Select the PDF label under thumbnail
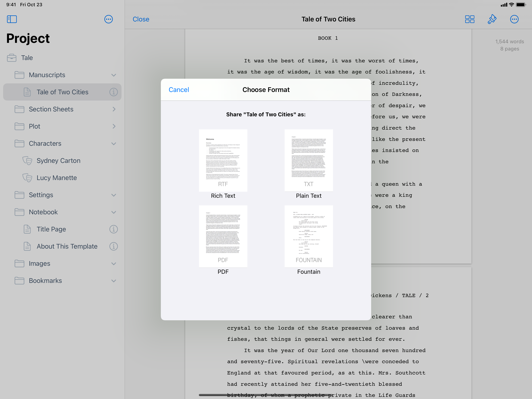The width and height of the screenshot is (532, 399). click(x=223, y=272)
